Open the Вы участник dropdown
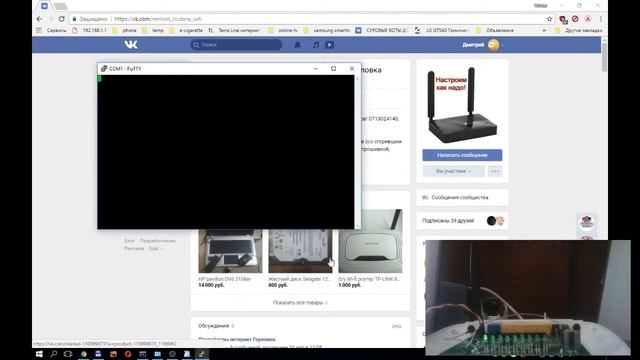This screenshot has width=640, height=360. pyautogui.click(x=453, y=171)
